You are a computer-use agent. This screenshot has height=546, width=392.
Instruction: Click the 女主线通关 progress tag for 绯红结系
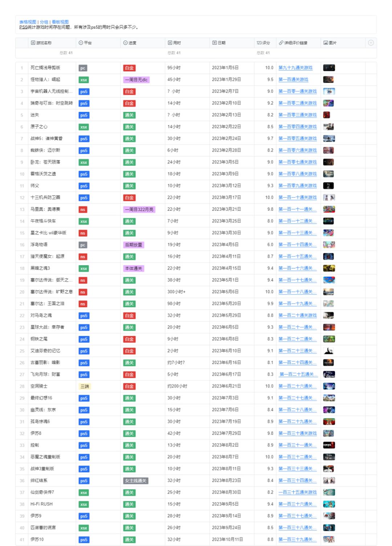136,481
